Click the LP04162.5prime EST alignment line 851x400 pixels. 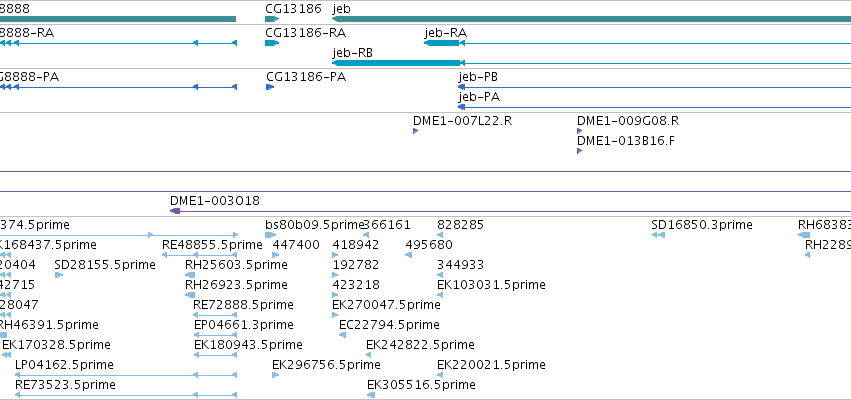tap(126, 375)
